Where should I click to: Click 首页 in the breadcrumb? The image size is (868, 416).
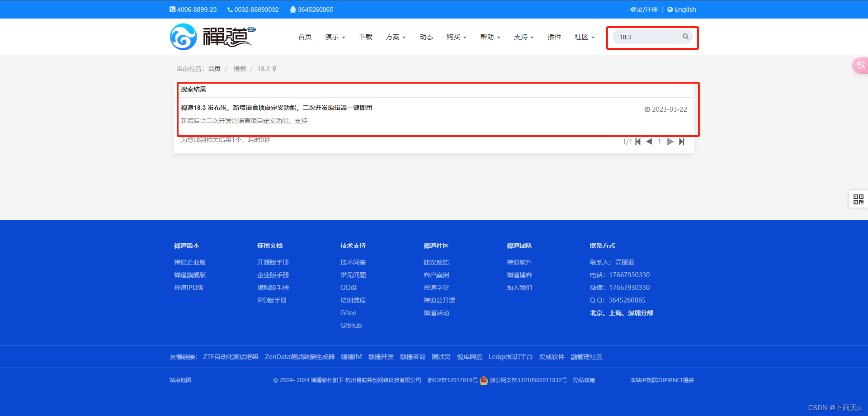coord(214,69)
